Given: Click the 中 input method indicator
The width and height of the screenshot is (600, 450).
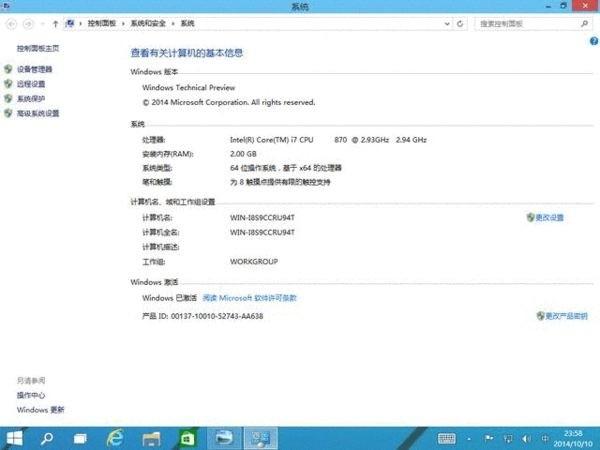Looking at the screenshot, I should (x=545, y=439).
